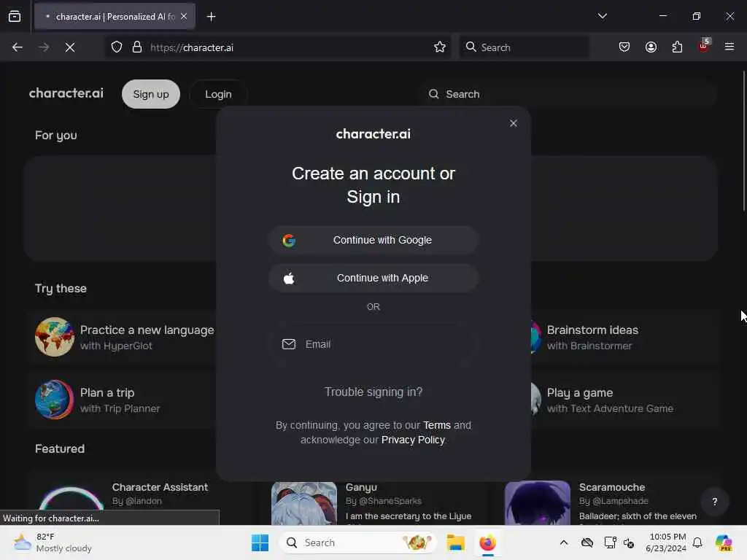Open Play a game card

624,400
